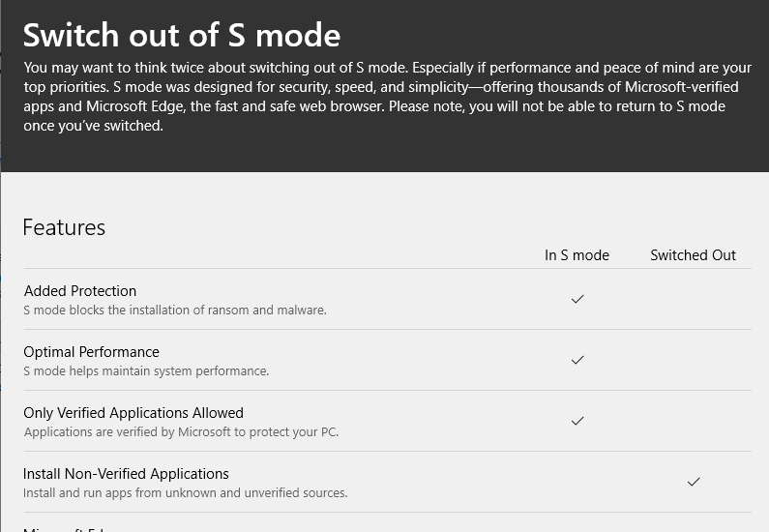Click the maintain system performance description
This screenshot has height=532, width=769.
pyautogui.click(x=146, y=370)
